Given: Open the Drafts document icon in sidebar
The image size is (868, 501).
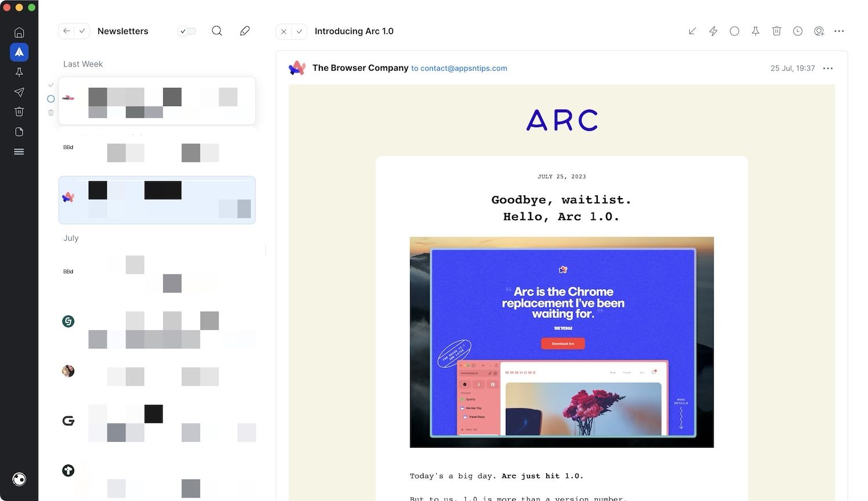Looking at the screenshot, I should pos(19,132).
